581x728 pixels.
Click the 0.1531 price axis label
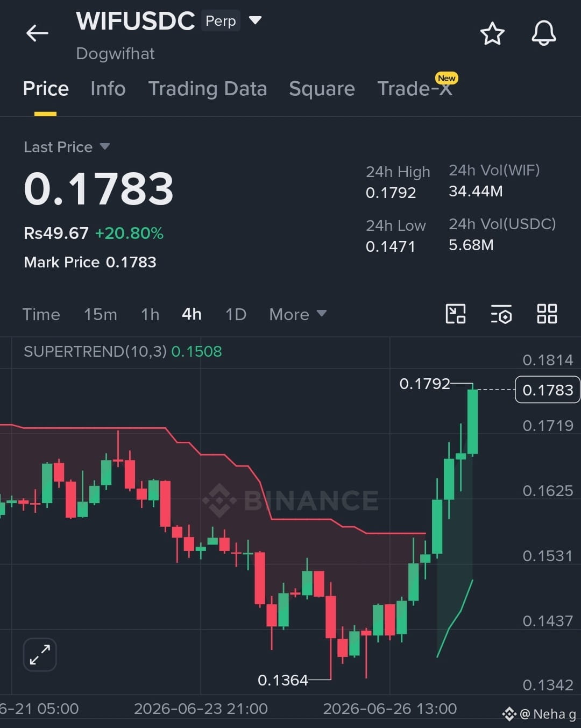coord(548,556)
